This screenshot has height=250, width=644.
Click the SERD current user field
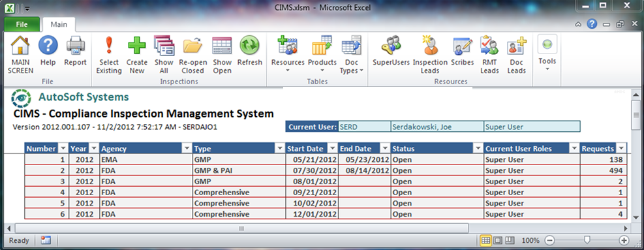pos(364,127)
